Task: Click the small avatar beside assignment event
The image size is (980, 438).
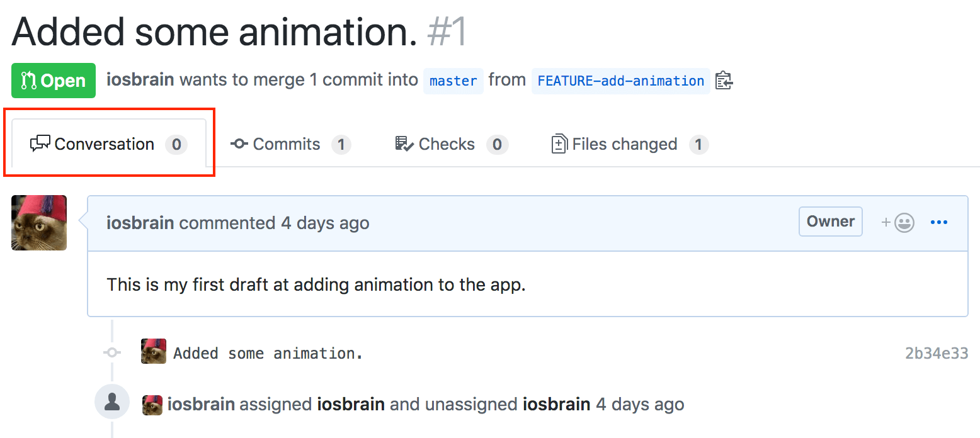Action: tap(152, 405)
